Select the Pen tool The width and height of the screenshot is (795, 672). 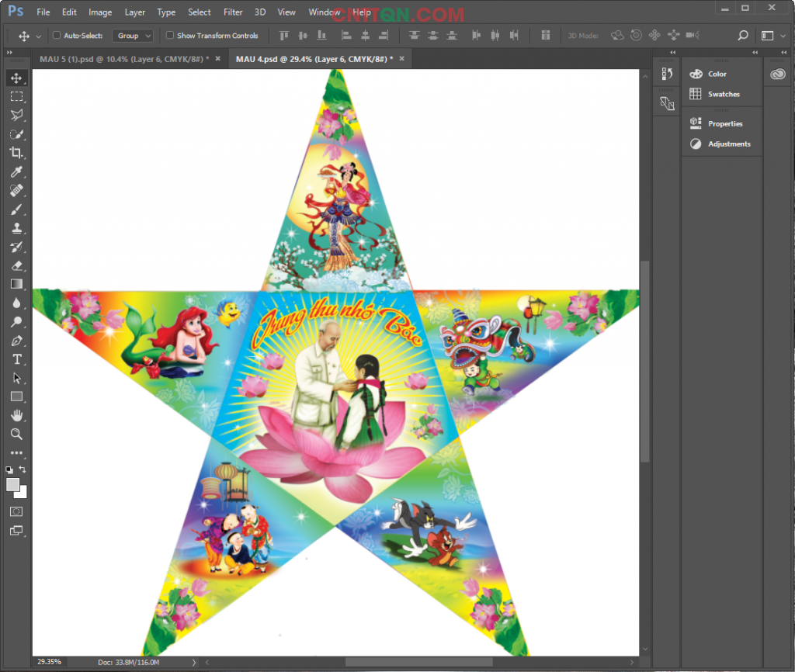pyautogui.click(x=16, y=341)
